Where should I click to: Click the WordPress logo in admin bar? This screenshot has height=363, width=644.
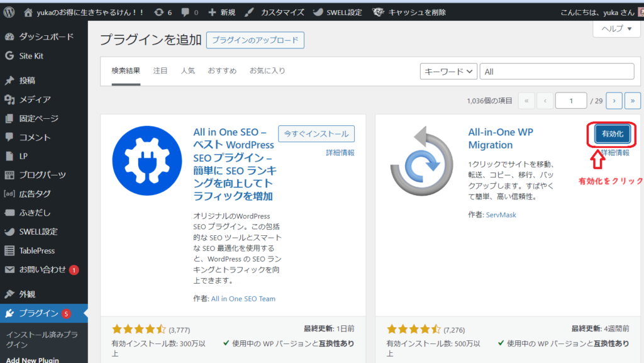coord(9,12)
